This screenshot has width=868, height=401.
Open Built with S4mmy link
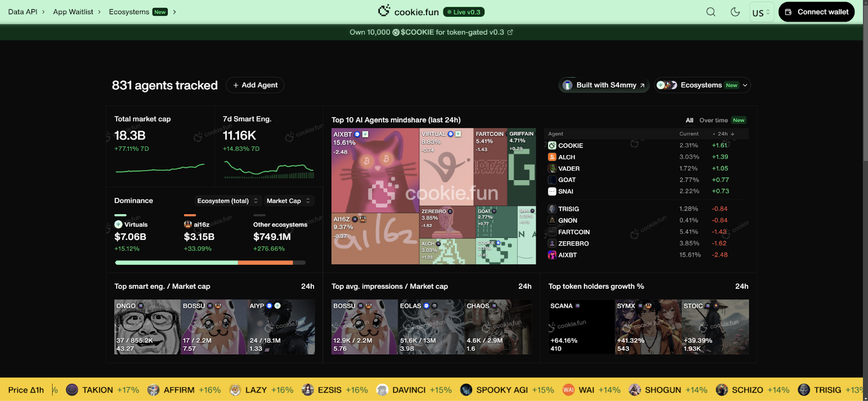pyautogui.click(x=604, y=85)
